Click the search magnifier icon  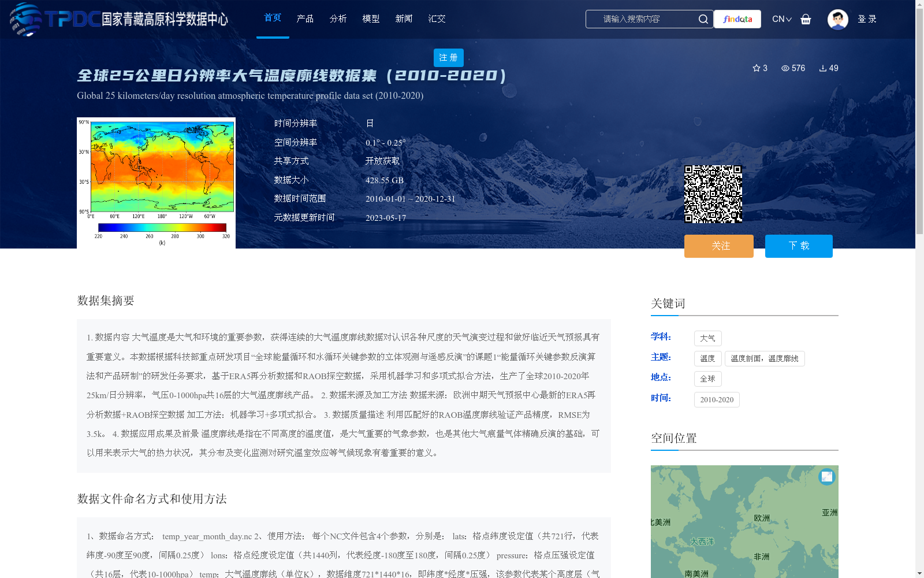[703, 19]
